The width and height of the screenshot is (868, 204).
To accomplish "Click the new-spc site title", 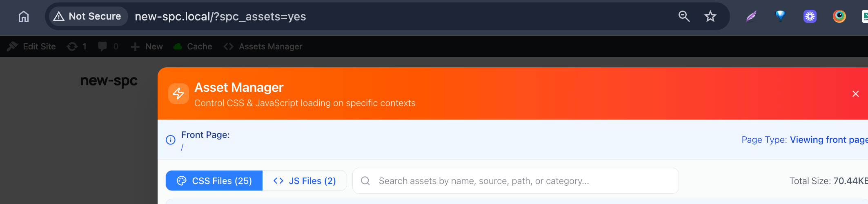I will click(x=109, y=81).
